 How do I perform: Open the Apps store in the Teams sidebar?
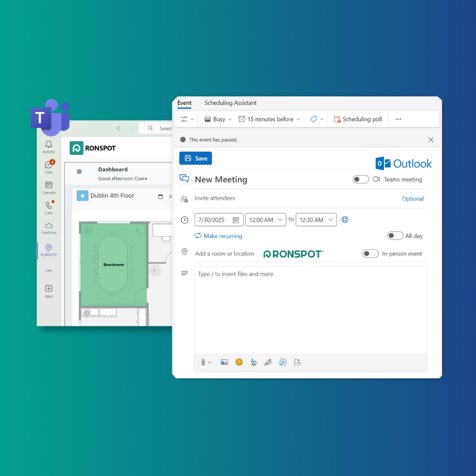48,291
